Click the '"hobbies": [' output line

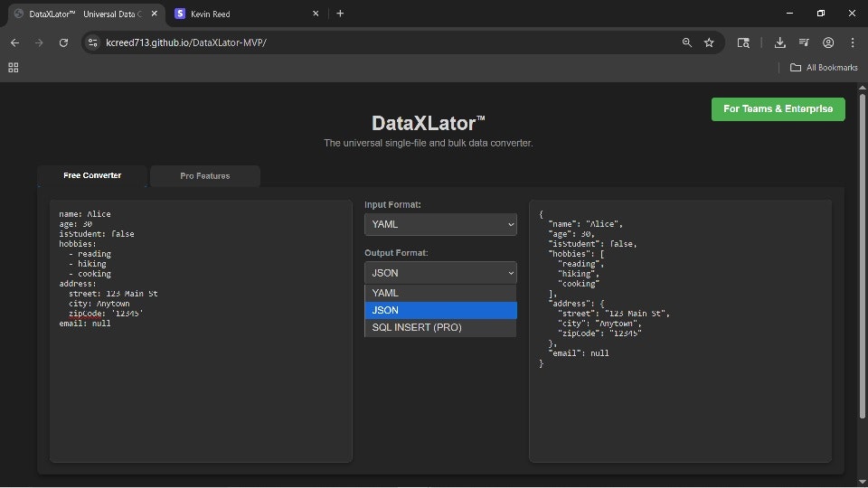point(576,254)
